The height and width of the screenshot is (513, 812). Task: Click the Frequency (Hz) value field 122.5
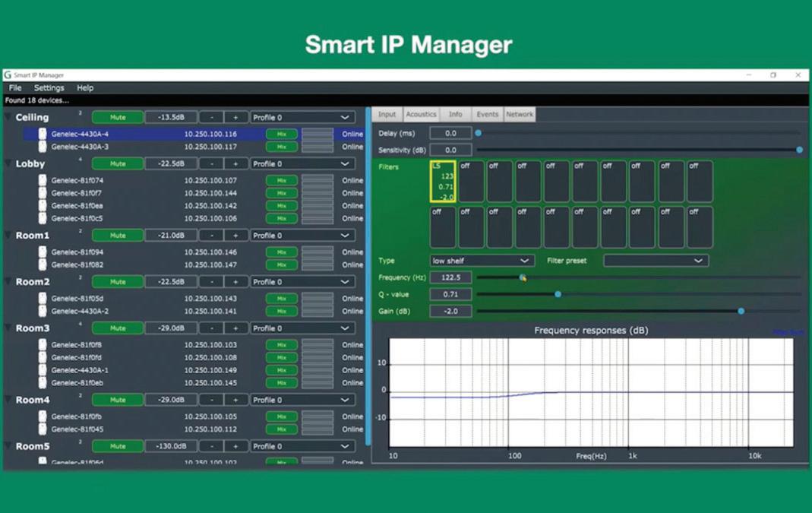(450, 277)
